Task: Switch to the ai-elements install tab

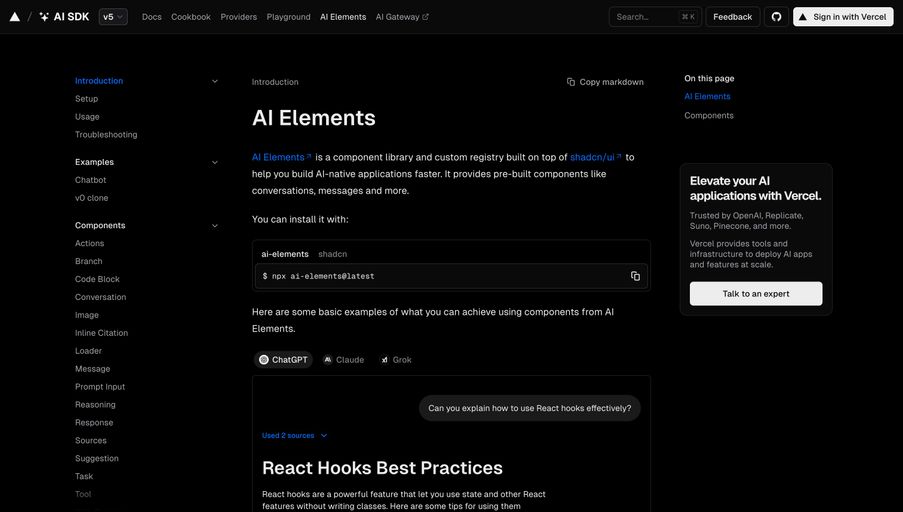Action: point(285,254)
